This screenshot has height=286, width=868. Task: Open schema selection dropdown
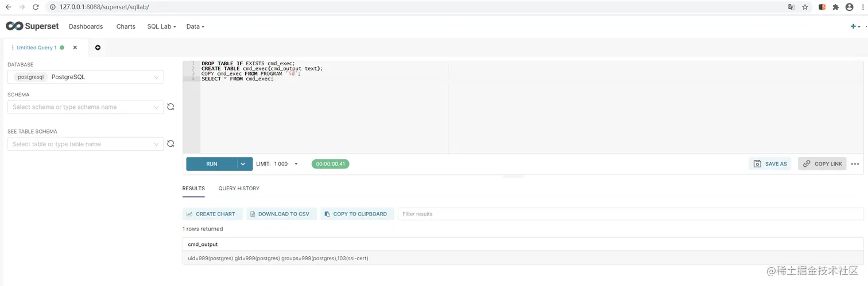click(86, 107)
